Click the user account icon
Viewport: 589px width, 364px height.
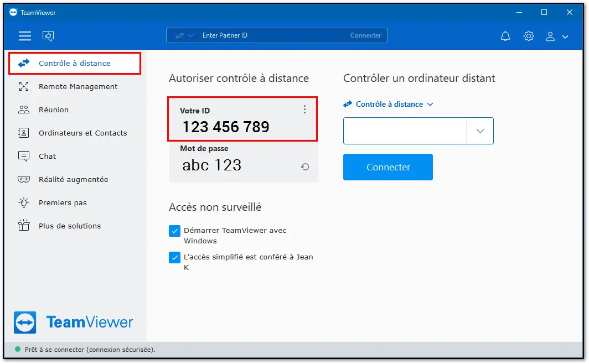pyautogui.click(x=550, y=37)
